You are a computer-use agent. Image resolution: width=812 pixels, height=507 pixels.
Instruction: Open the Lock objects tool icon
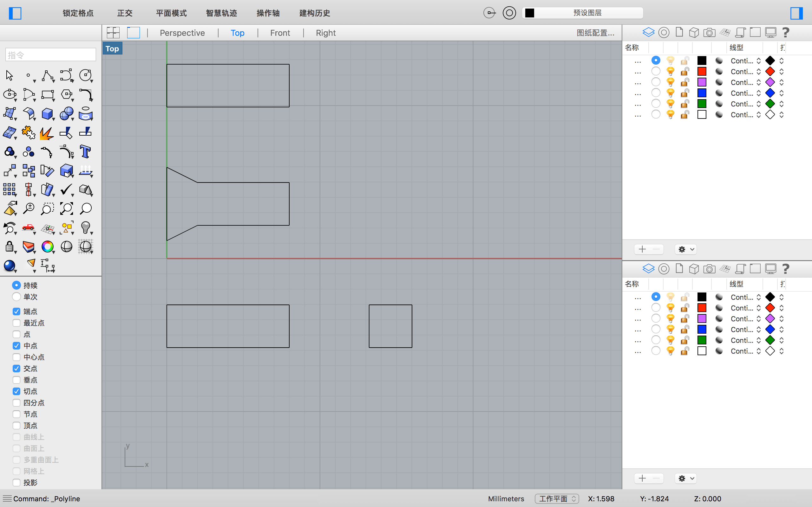(x=10, y=247)
